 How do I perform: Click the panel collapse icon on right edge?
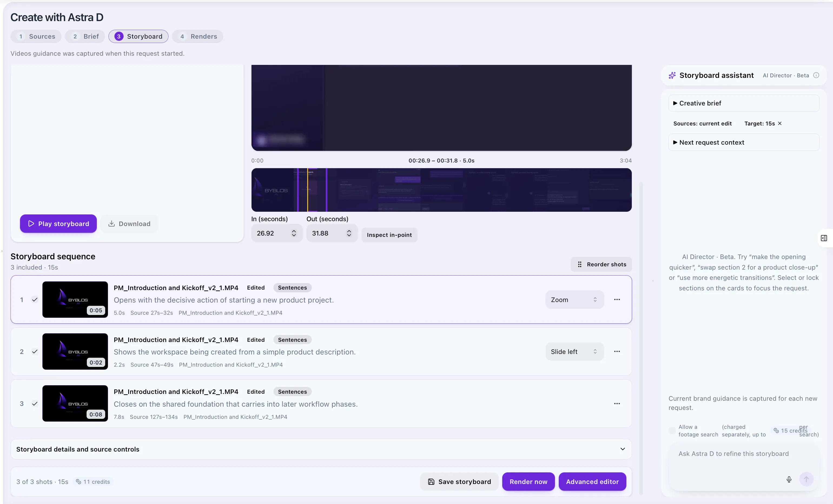pyautogui.click(x=824, y=238)
